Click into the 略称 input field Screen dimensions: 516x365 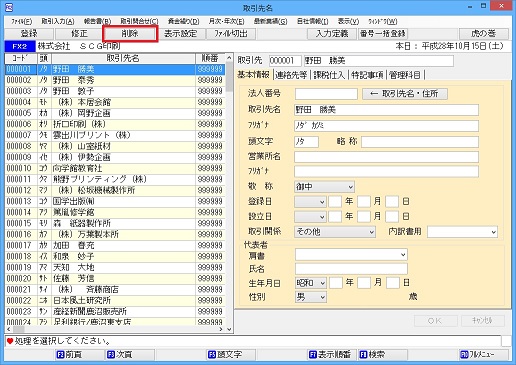click(420, 142)
